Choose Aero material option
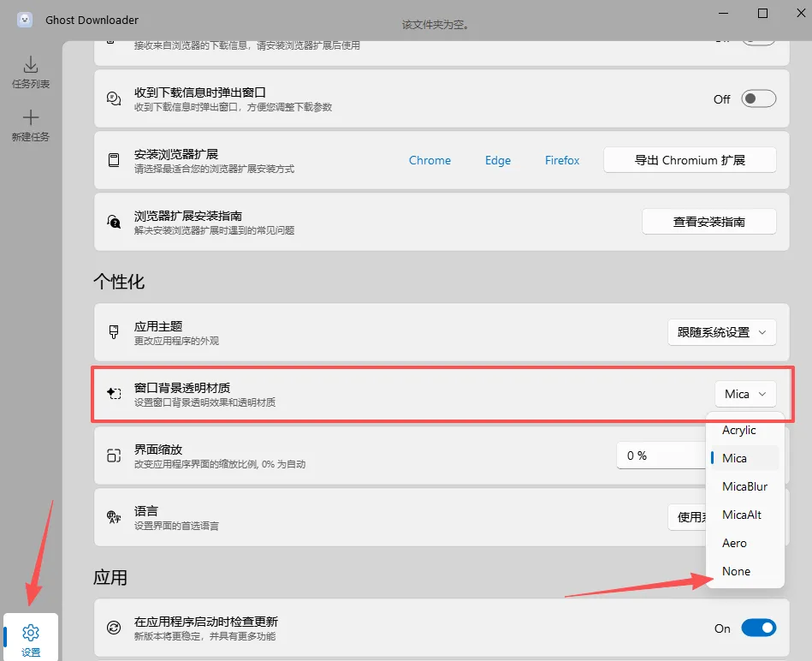 coord(744,543)
